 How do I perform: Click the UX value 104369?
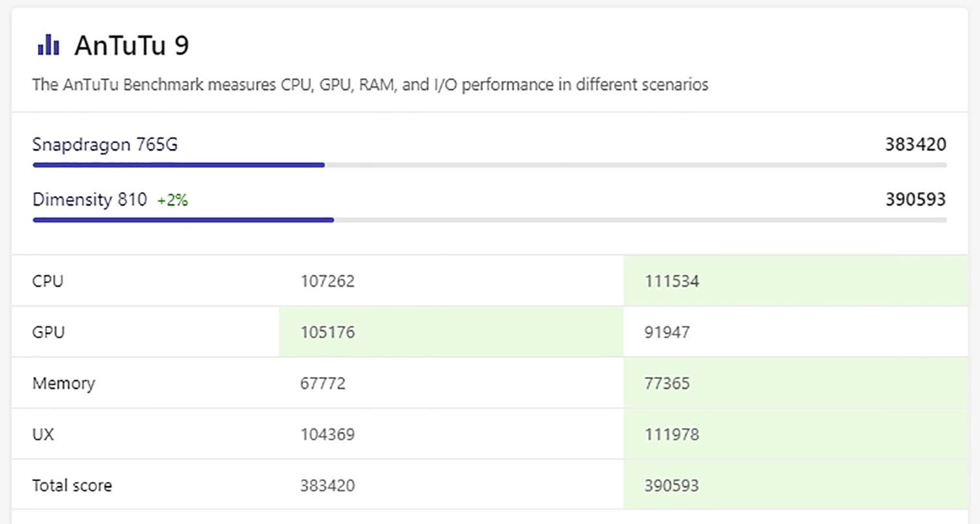pos(327,434)
